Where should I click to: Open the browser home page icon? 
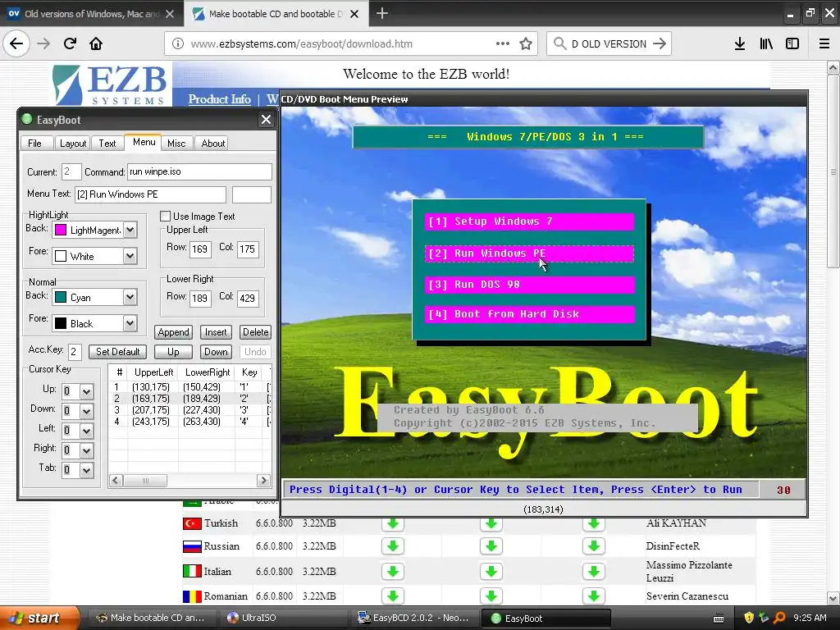pyautogui.click(x=96, y=43)
